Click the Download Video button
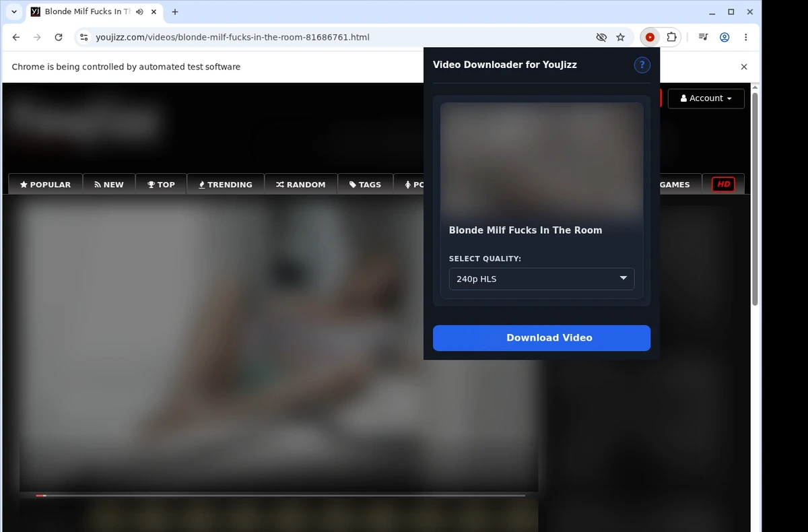The width and height of the screenshot is (808, 532). (542, 338)
